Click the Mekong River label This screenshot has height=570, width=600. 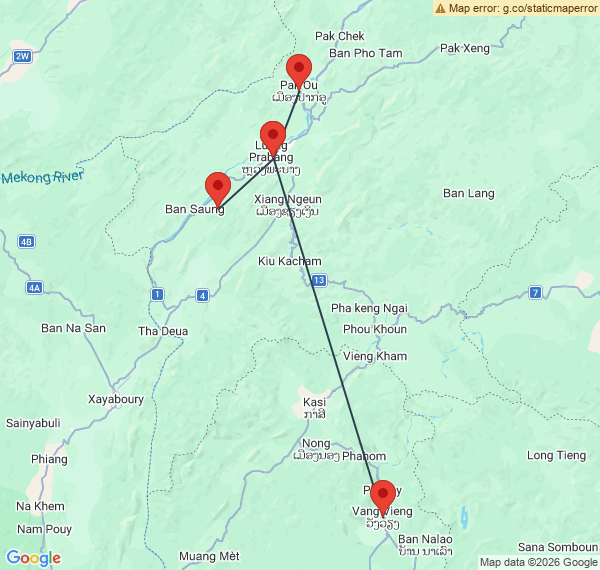[42, 177]
